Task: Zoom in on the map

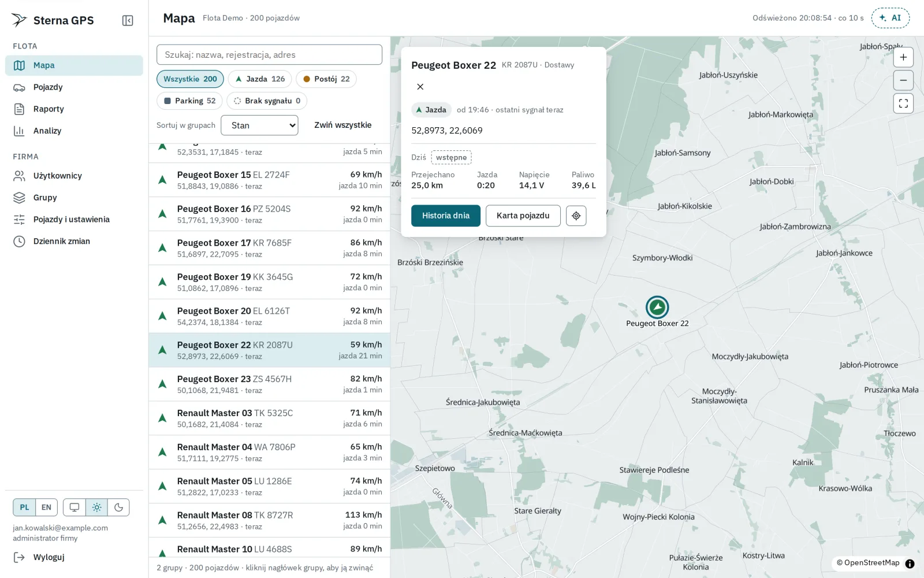Action: click(x=903, y=57)
